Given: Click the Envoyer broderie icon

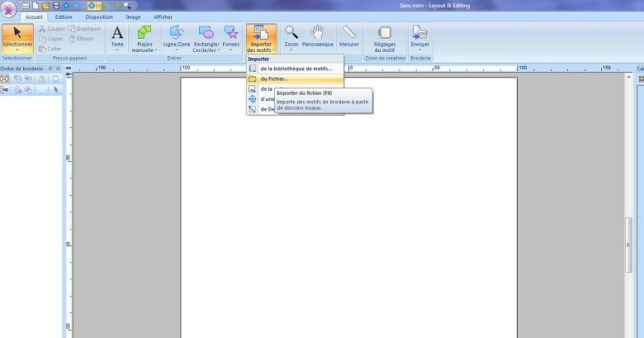Looking at the screenshot, I should coord(419,37).
